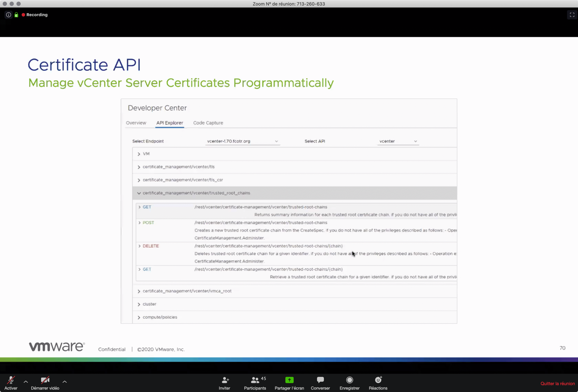This screenshot has width=578, height=392.
Task: Click 'Deletes trusted root certificate chain' text
Action: [326, 254]
